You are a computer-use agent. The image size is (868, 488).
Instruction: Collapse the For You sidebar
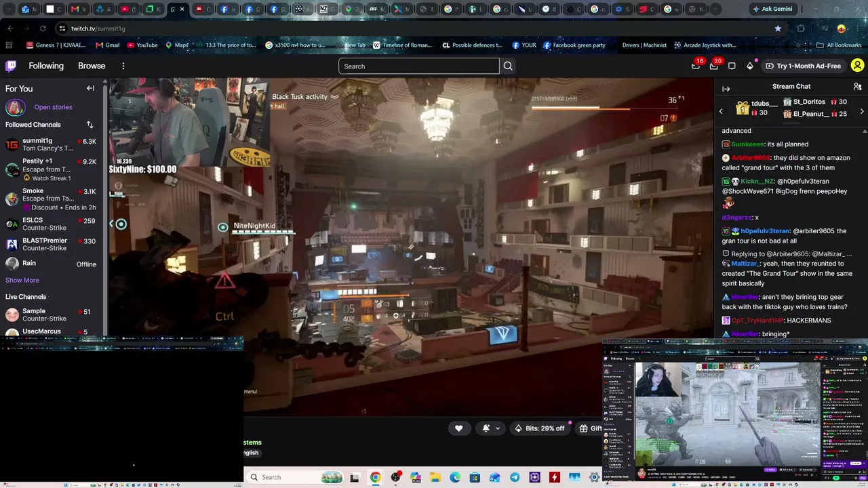click(x=90, y=88)
